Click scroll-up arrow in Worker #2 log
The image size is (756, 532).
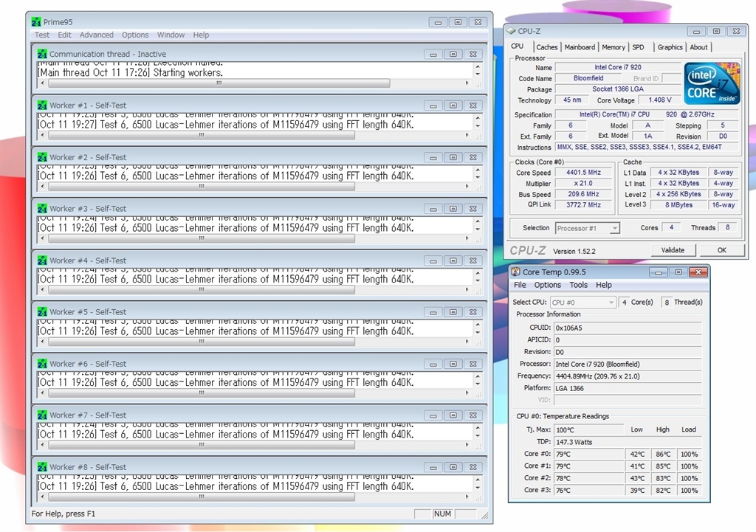pyautogui.click(x=478, y=170)
